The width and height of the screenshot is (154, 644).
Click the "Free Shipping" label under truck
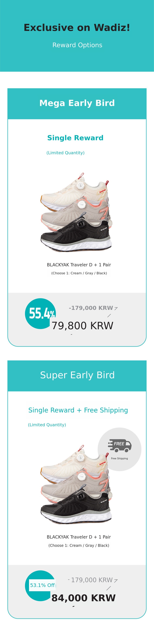point(119,458)
